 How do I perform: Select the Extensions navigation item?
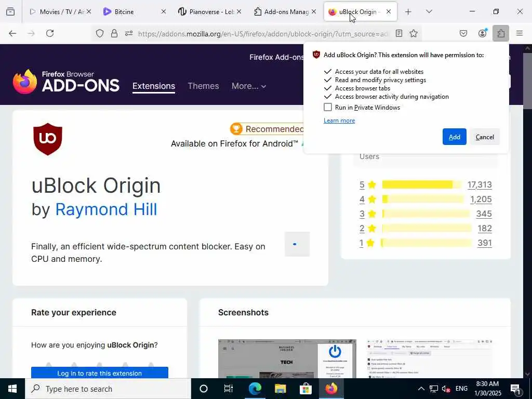[154, 86]
